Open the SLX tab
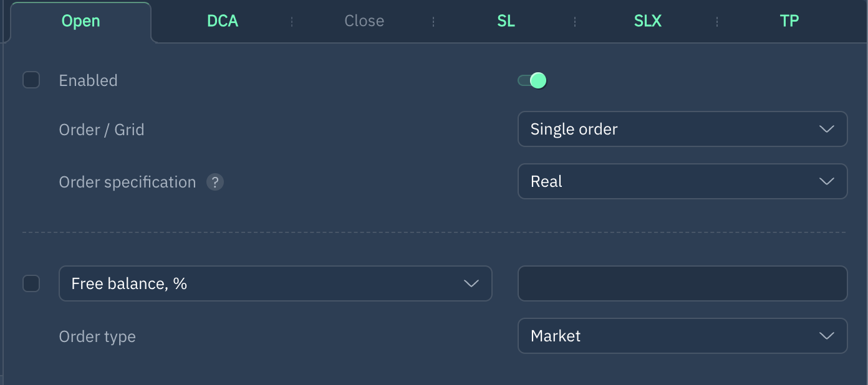The height and width of the screenshot is (385, 868). pyautogui.click(x=647, y=21)
